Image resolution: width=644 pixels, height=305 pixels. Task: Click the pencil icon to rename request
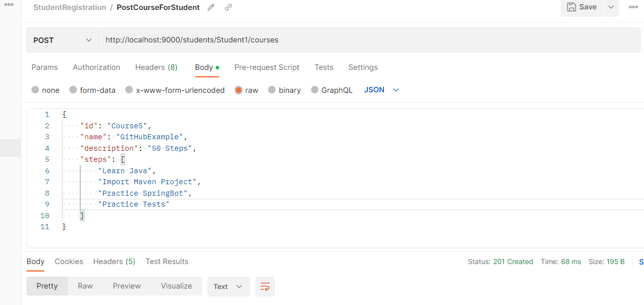211,7
